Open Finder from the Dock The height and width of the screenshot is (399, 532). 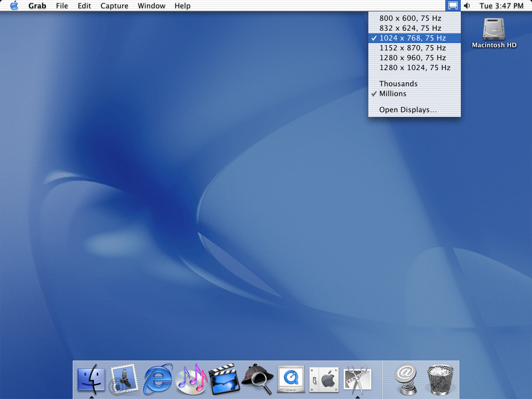[91, 379]
